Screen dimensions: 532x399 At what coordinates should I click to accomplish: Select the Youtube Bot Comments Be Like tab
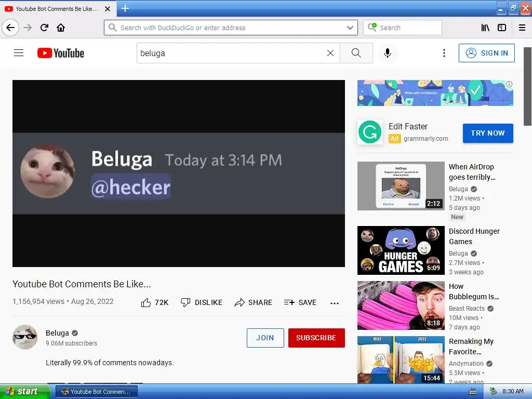[58, 9]
